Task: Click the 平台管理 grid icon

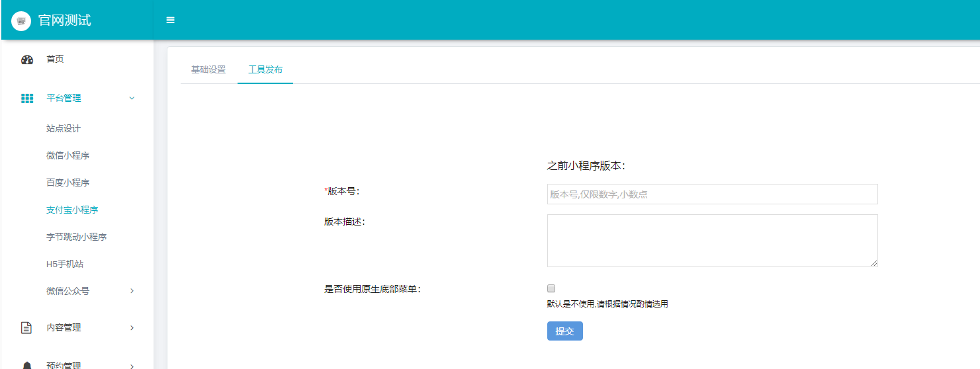Action: [x=27, y=99]
